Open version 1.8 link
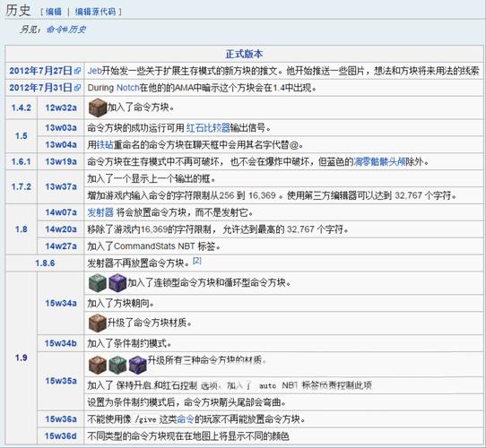Viewport: 486px width, 448px height. [x=22, y=229]
